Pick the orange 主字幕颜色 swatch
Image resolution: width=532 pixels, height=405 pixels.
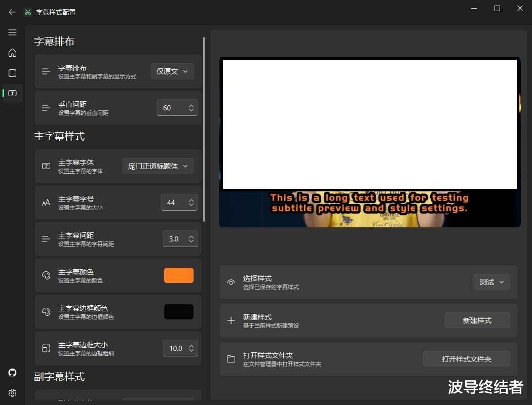179,275
